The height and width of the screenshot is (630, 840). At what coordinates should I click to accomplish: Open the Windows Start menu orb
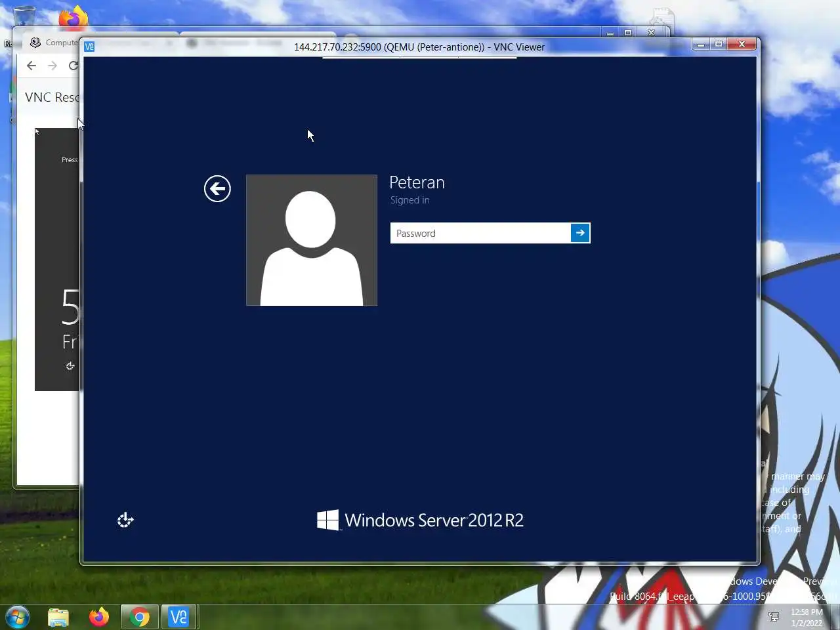tap(18, 618)
